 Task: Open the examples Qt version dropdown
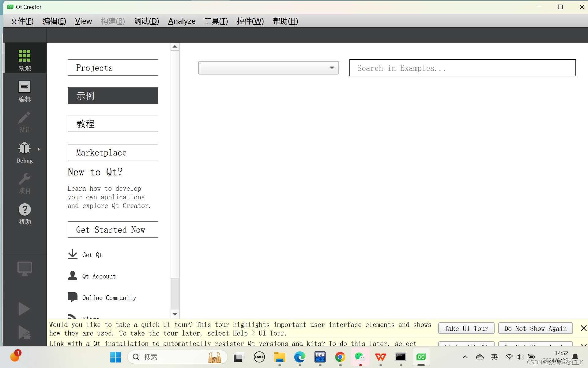[268, 68]
